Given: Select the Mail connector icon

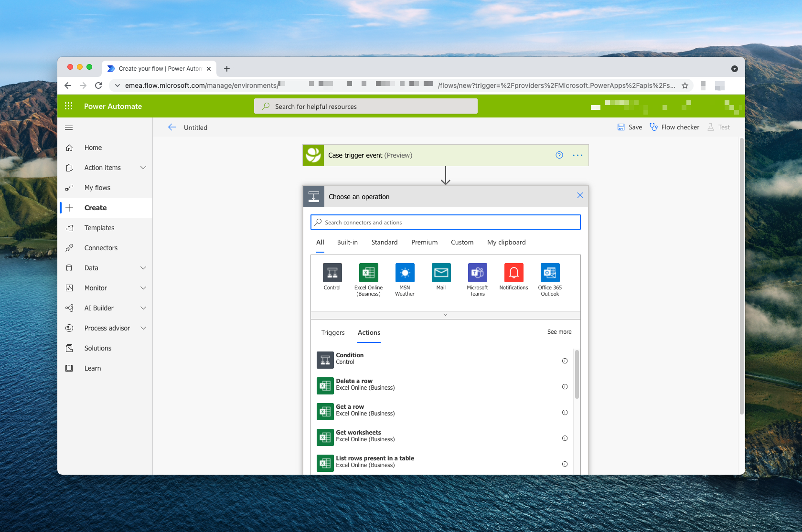Looking at the screenshot, I should pyautogui.click(x=441, y=273).
